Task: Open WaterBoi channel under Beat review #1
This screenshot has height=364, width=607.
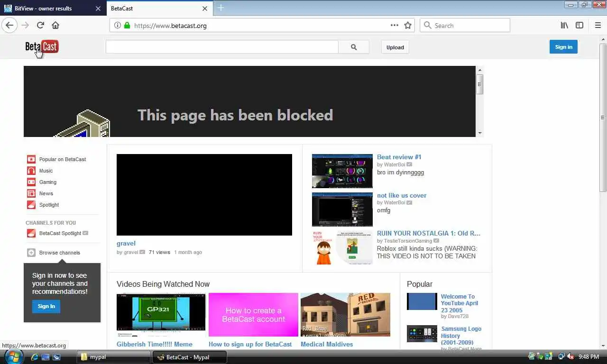Action: [x=395, y=164]
